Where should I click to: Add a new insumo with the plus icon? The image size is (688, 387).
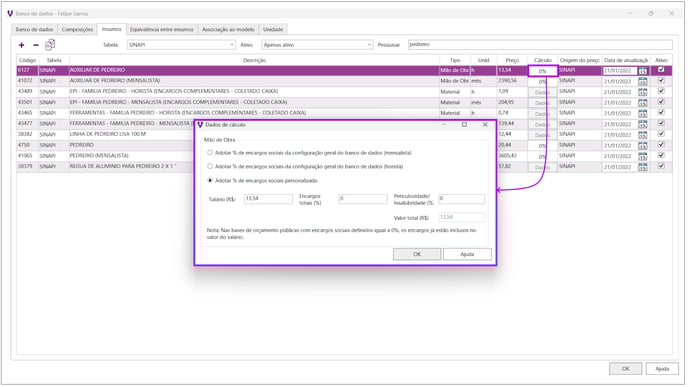click(21, 45)
